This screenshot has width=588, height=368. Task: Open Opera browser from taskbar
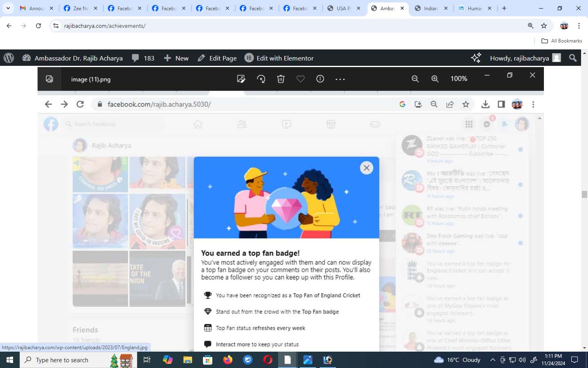[x=268, y=360]
